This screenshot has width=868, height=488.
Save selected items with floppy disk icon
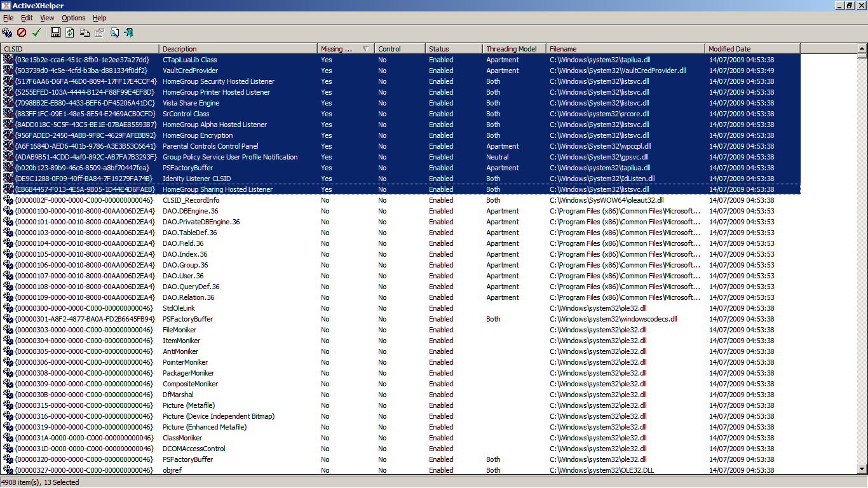click(x=55, y=32)
